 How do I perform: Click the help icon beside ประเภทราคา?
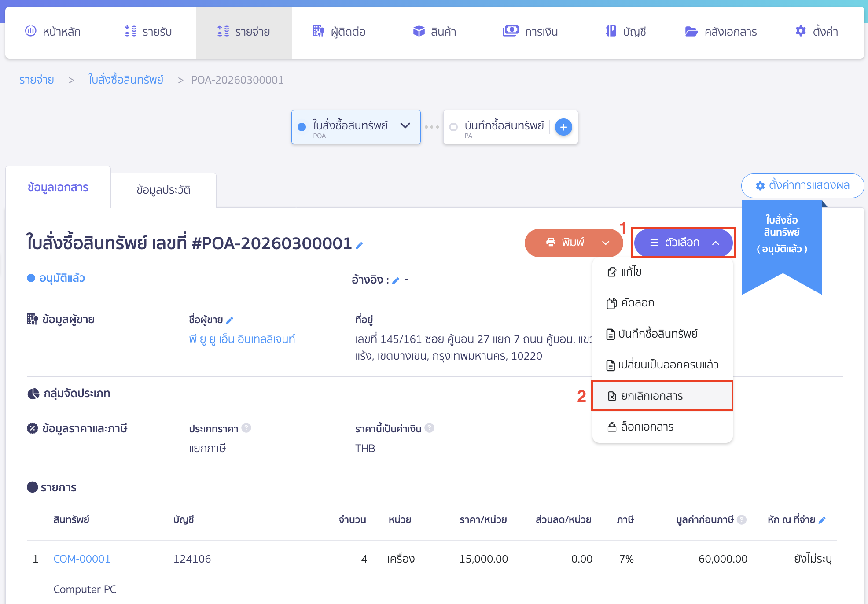point(246,428)
